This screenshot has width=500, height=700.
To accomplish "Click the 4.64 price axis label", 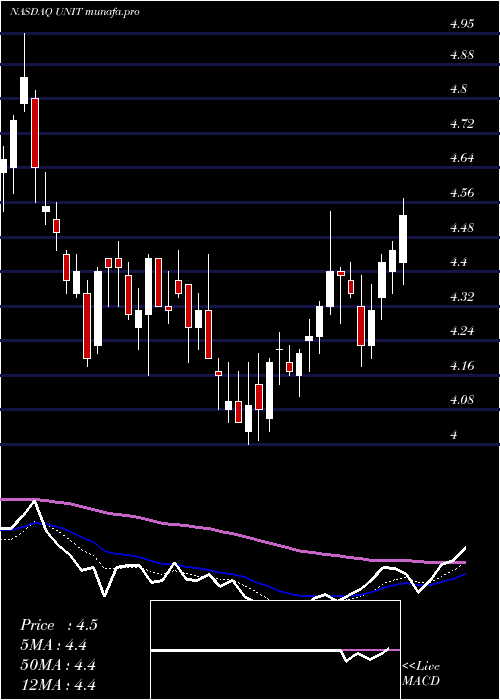I will coord(462,158).
